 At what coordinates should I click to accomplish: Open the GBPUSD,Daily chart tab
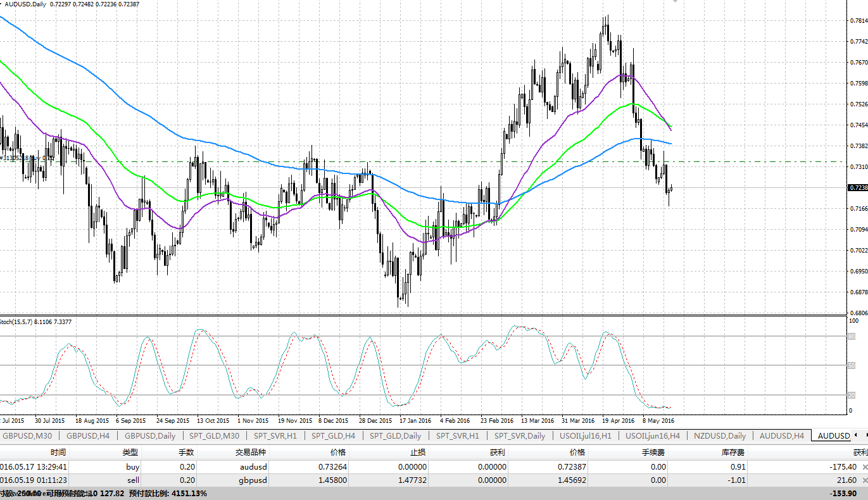point(150,435)
